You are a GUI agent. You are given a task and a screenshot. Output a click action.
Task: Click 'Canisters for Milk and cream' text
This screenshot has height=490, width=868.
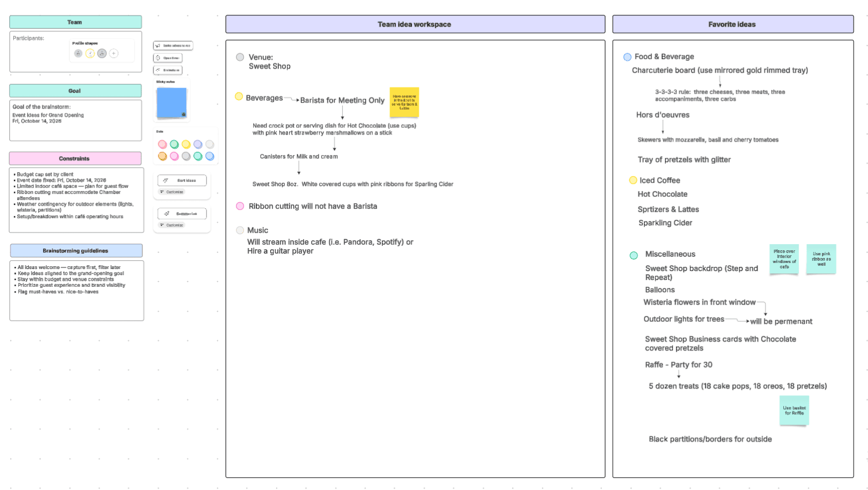299,157
